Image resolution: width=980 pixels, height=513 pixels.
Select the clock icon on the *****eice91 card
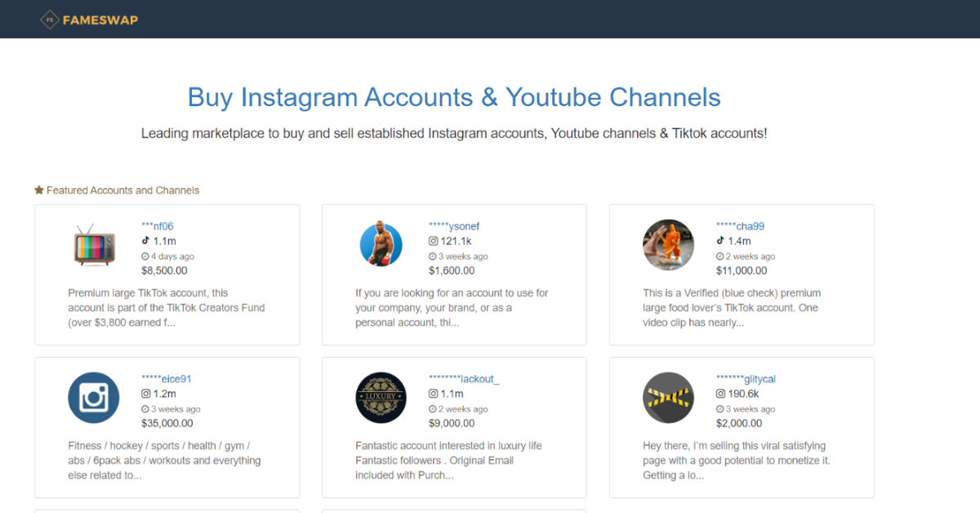[x=145, y=409]
